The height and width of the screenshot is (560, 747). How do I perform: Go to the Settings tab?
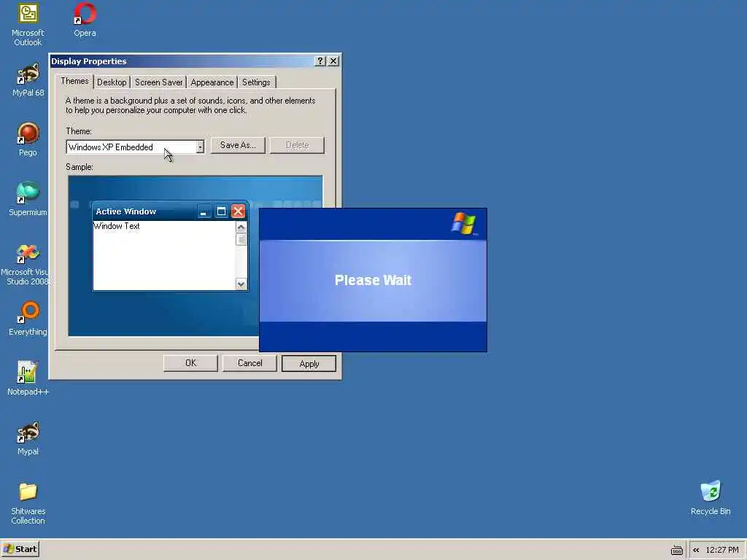(256, 82)
